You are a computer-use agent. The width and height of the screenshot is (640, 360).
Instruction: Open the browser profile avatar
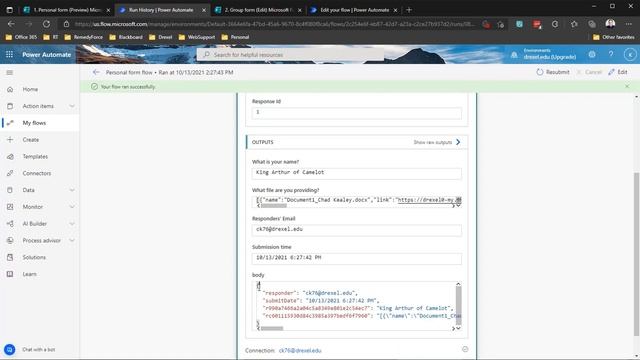point(610,24)
